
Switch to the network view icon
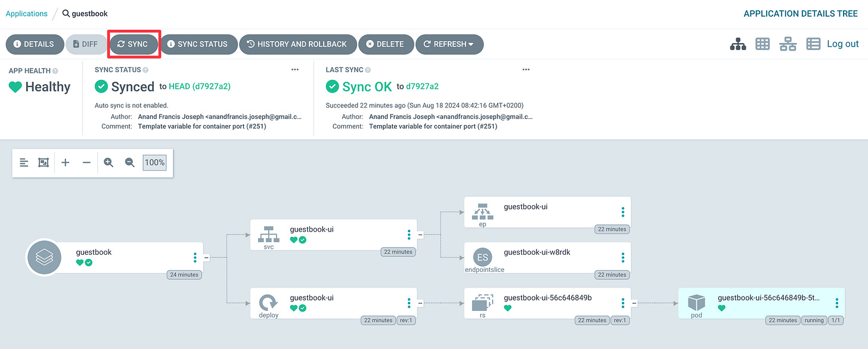click(788, 43)
